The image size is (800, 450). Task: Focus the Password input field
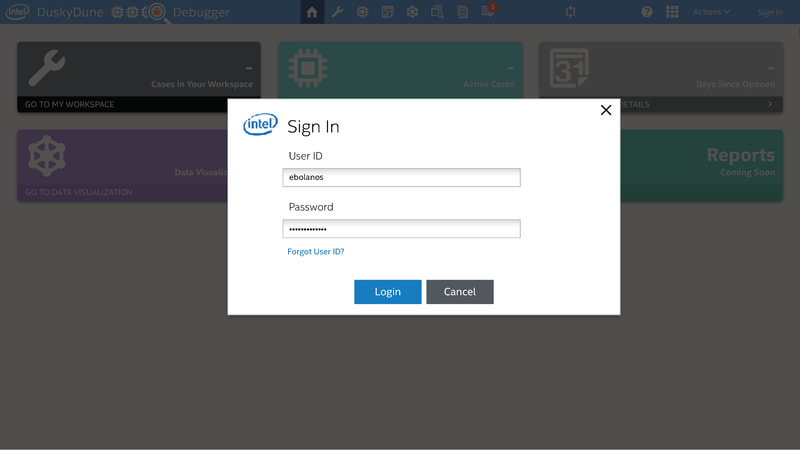click(x=402, y=229)
